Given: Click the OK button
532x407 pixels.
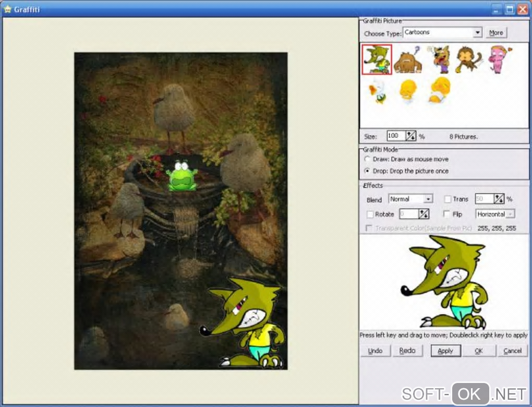Looking at the screenshot, I should [478, 351].
